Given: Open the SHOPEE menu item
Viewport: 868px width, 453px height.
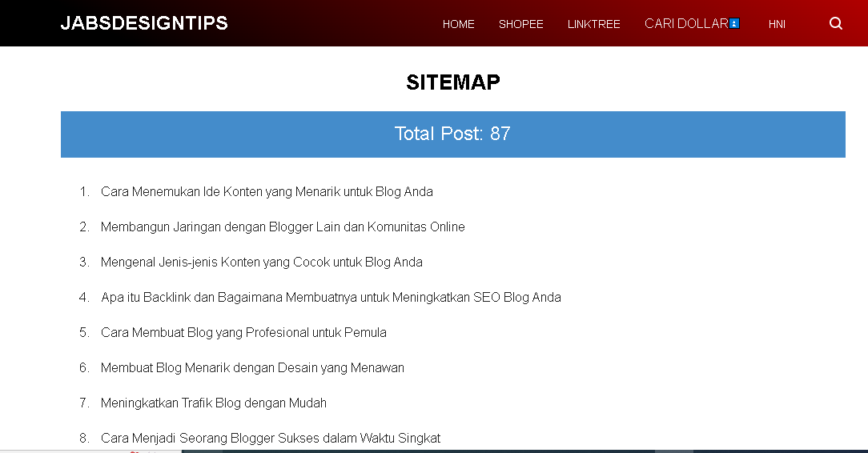Looking at the screenshot, I should (x=521, y=24).
